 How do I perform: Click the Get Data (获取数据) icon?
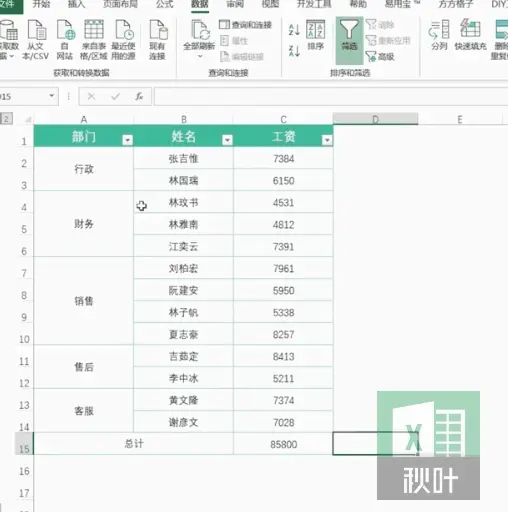click(x=8, y=30)
